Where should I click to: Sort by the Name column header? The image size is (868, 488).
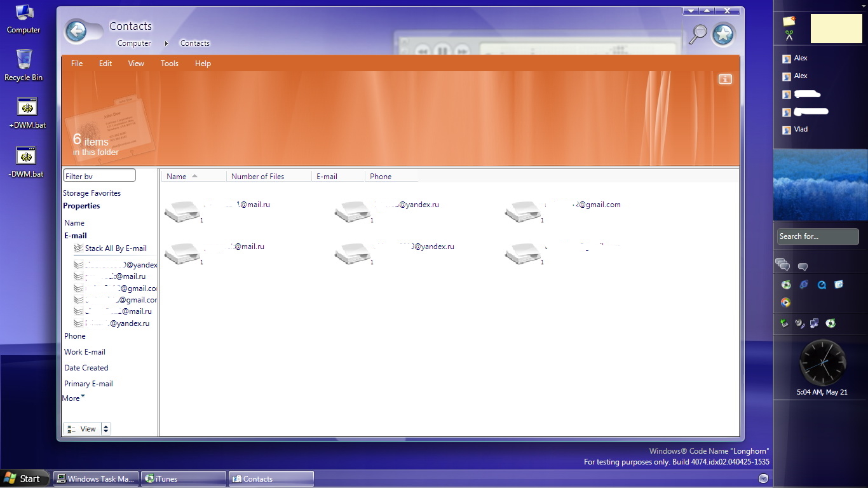pos(177,177)
